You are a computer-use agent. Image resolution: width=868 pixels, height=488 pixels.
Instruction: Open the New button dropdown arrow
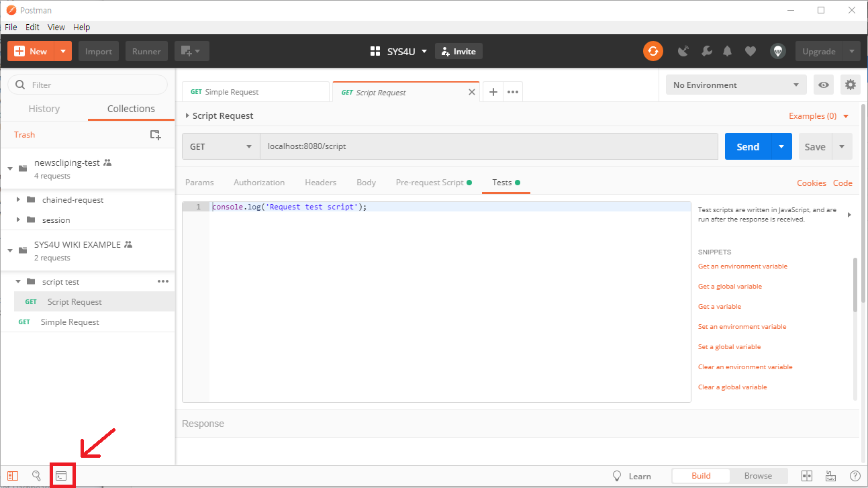pos(63,51)
